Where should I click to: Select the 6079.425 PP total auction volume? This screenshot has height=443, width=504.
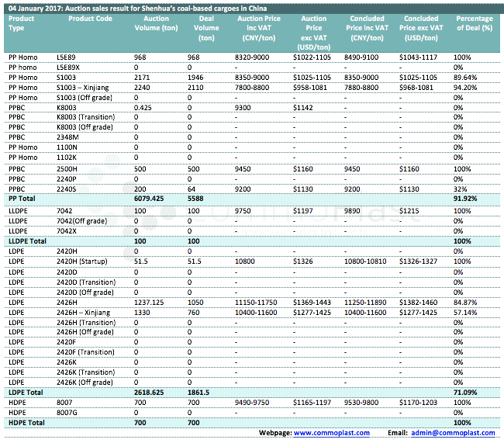(150, 199)
